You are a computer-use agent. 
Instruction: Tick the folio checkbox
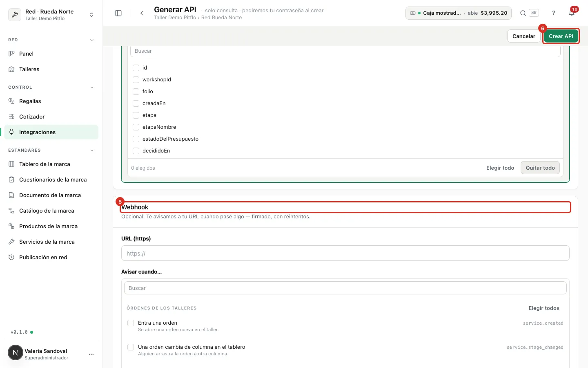[136, 92]
